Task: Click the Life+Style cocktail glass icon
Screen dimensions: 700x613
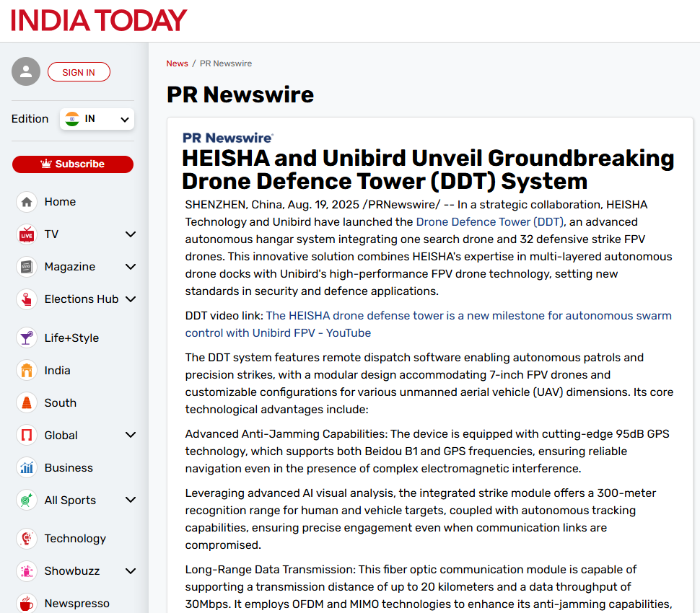Action: [27, 338]
